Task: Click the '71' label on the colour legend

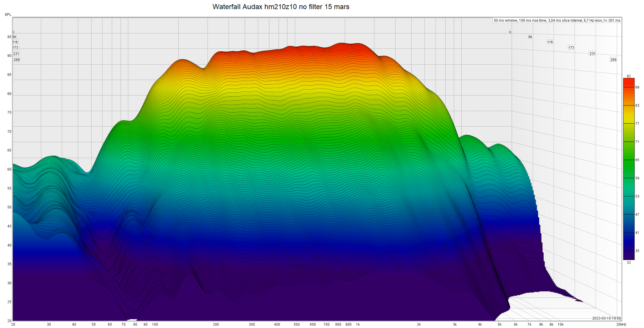Action: (x=637, y=142)
